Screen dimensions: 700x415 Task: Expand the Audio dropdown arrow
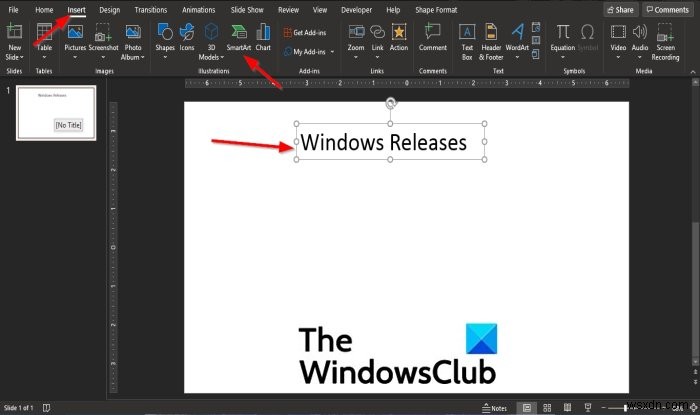click(640, 57)
